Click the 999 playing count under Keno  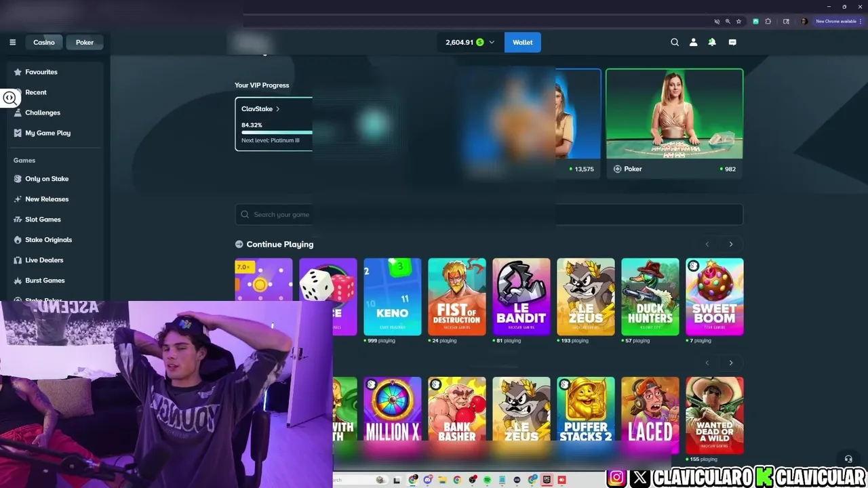[x=380, y=341]
